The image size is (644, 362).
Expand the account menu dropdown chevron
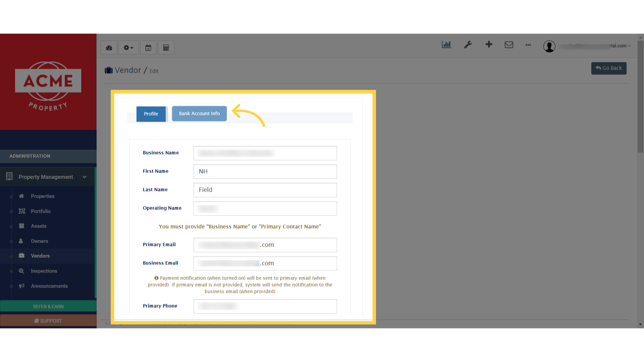[x=629, y=46]
